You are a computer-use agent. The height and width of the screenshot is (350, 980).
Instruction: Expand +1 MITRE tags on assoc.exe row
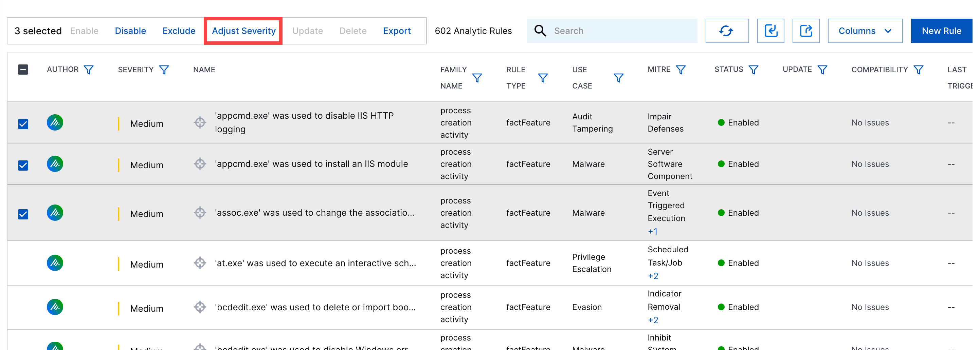click(652, 231)
